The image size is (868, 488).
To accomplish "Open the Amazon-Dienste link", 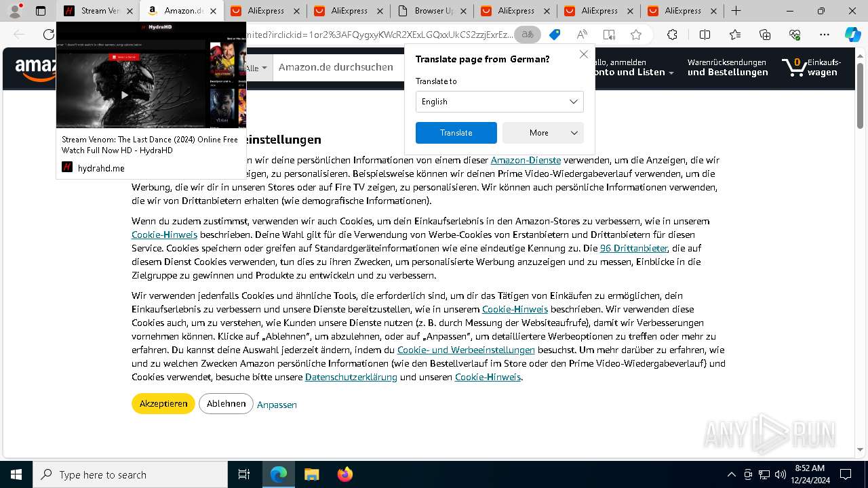I will 526,160.
